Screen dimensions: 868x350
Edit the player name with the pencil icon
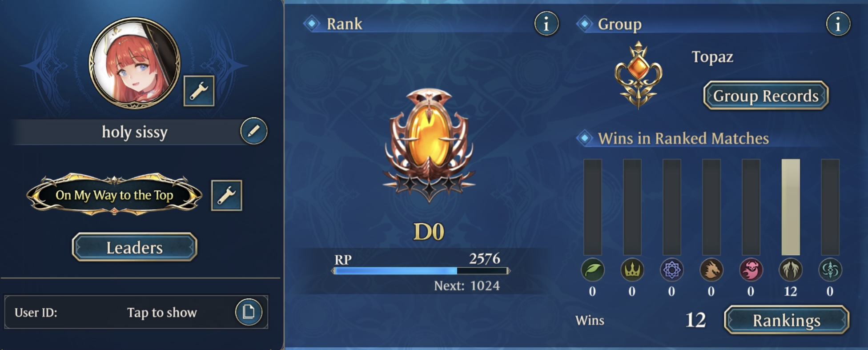tap(254, 131)
